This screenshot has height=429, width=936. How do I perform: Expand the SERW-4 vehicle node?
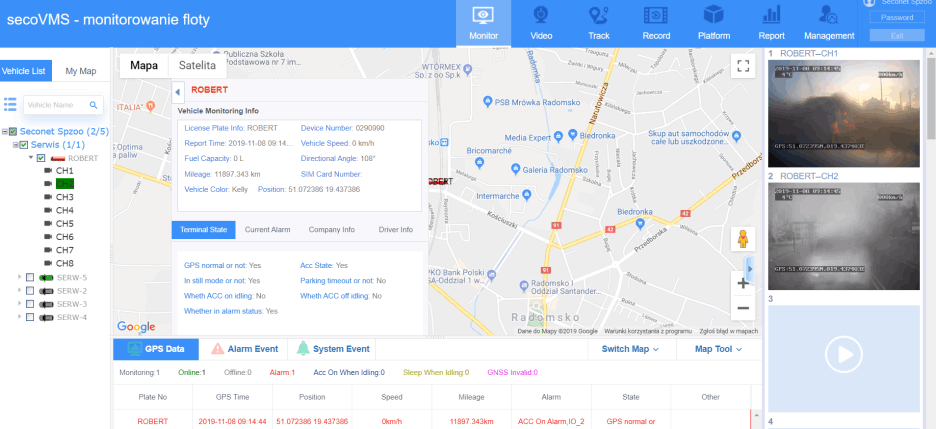(19, 316)
